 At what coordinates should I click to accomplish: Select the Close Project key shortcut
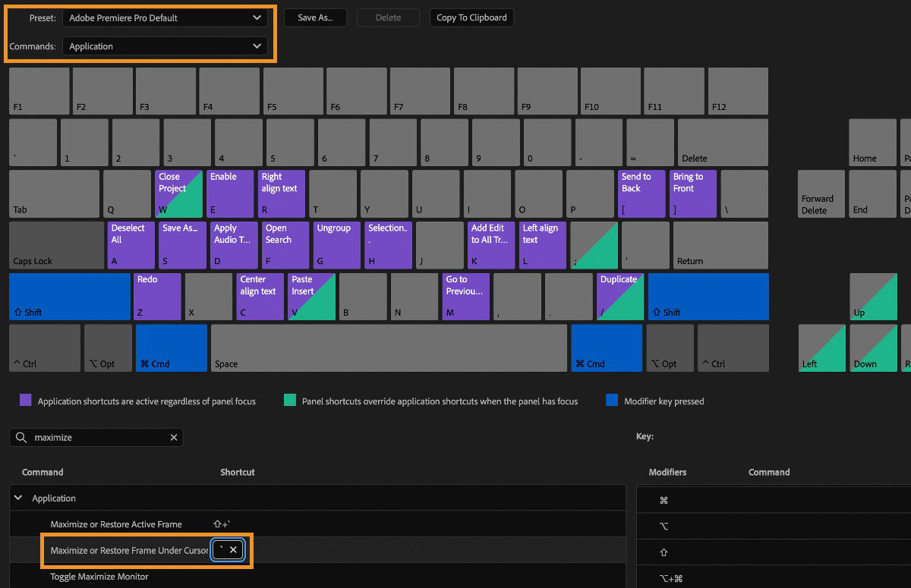tap(178, 193)
